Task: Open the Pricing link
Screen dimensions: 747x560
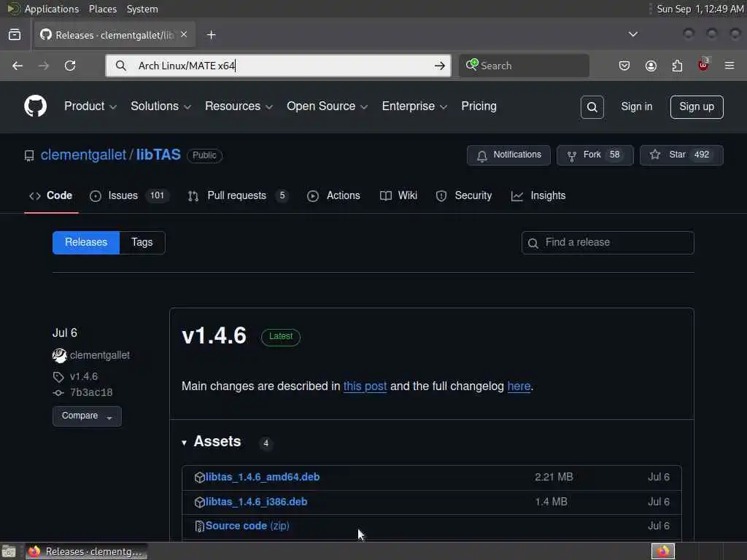Action: pos(479,106)
